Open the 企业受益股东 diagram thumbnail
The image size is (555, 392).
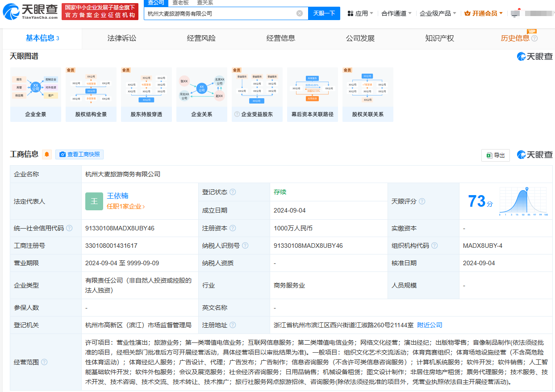(257, 95)
